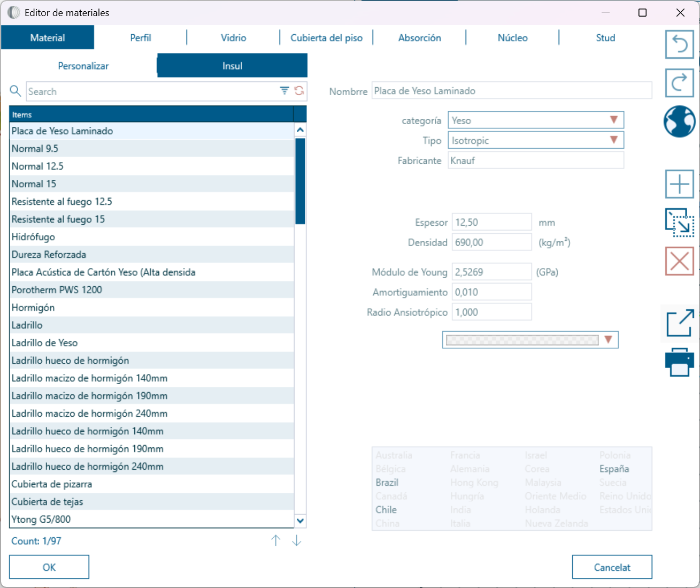Open the Personalizar tab
This screenshot has width=700, height=588.
(83, 66)
